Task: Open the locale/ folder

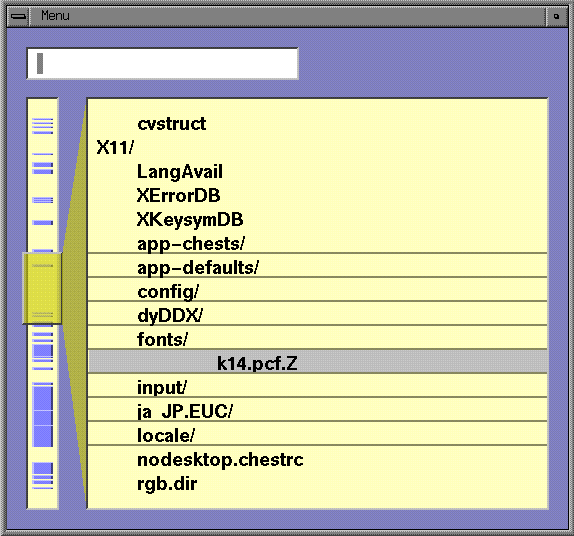Action: (x=166, y=436)
